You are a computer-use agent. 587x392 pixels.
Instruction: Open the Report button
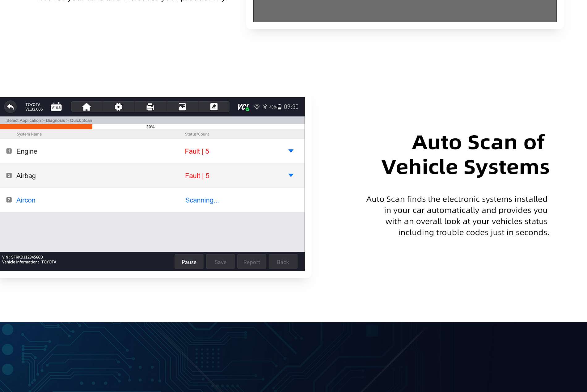tap(251, 262)
